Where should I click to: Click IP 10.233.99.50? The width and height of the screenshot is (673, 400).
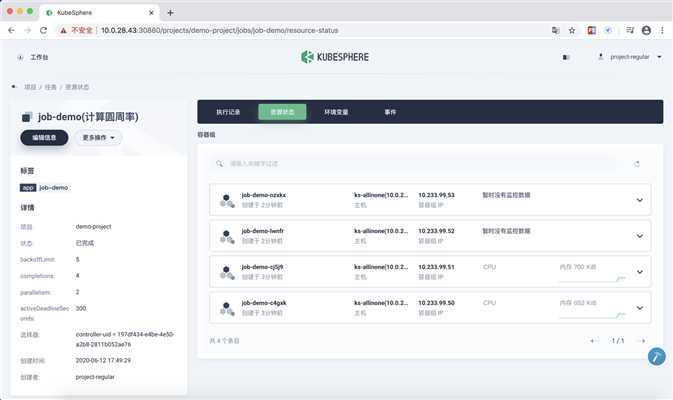tap(437, 303)
